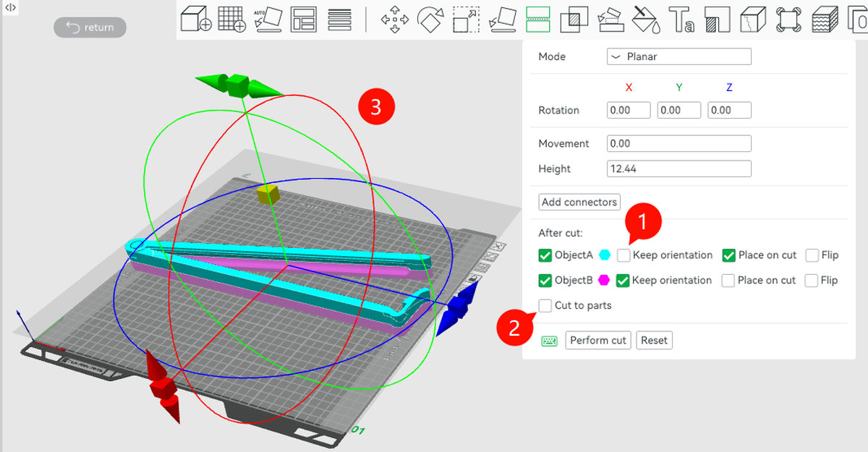
Task: Click the Perform cut button
Action: click(x=598, y=340)
